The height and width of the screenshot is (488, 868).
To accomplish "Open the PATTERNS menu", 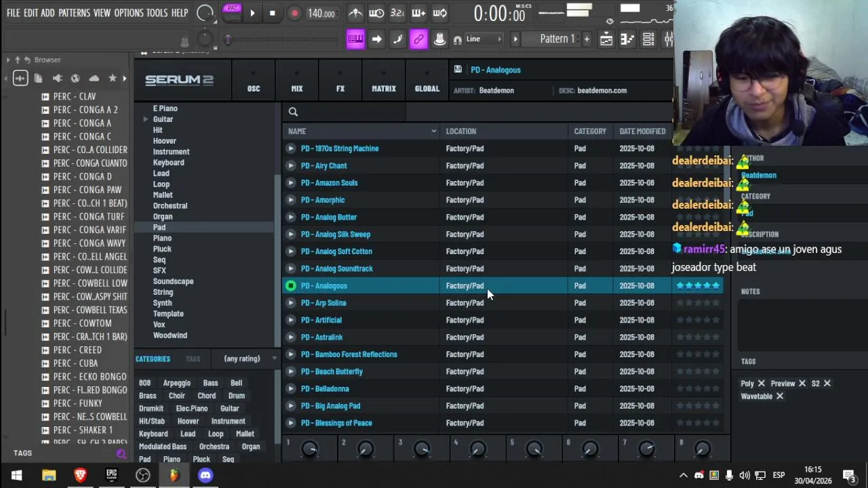I will [74, 13].
